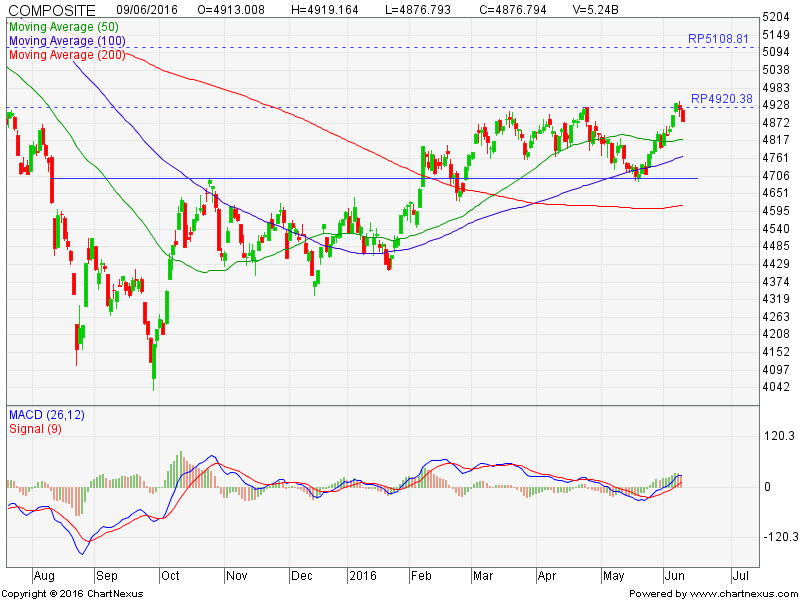Click the Jun month axis label

pos(674,576)
